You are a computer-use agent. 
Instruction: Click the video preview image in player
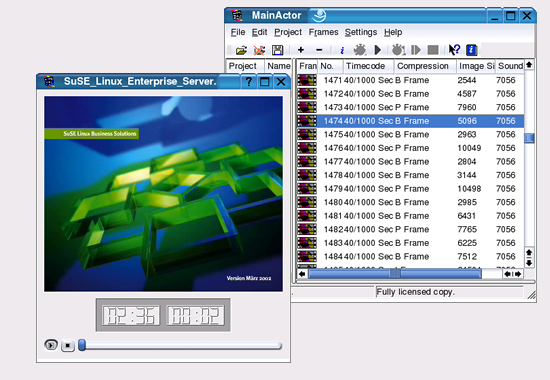163,194
